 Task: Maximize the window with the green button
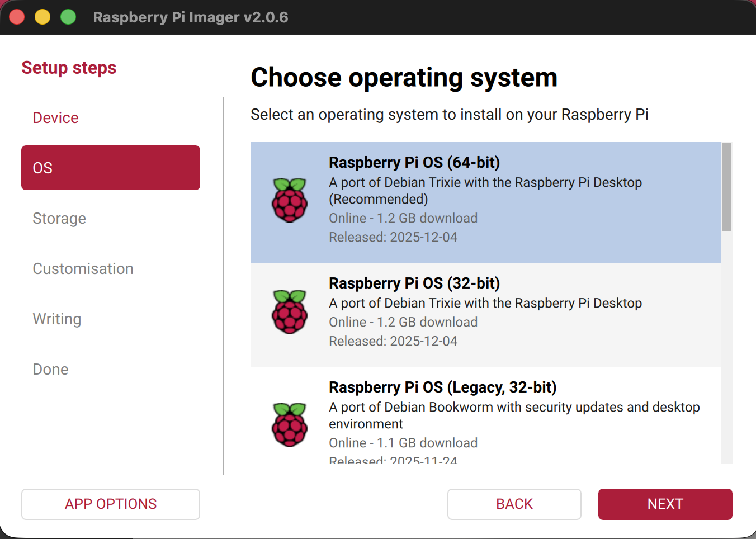(x=68, y=17)
